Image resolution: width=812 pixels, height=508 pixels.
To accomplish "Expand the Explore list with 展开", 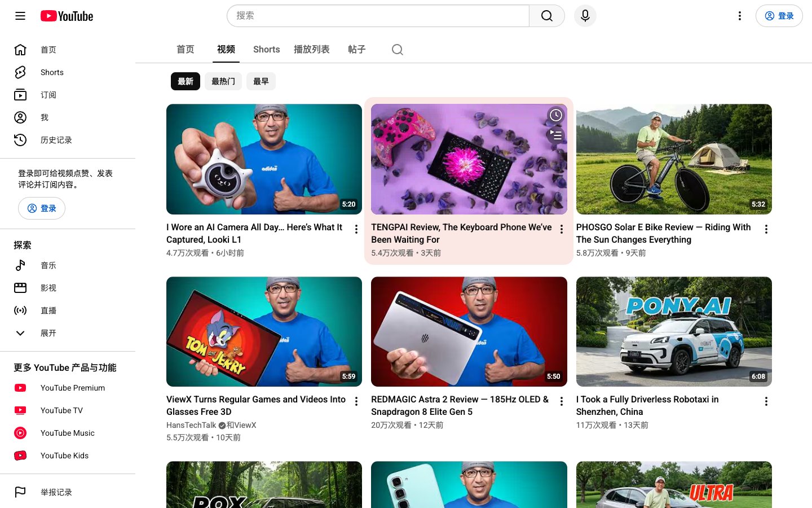I will [20, 333].
